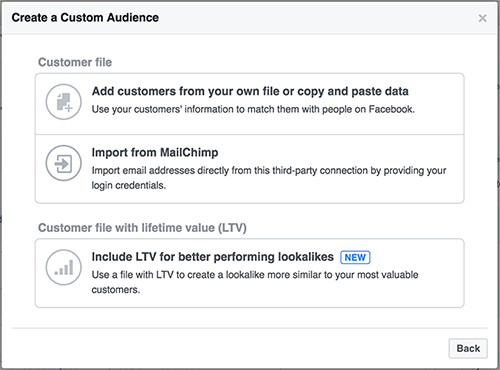This screenshot has width=500, height=370.
Task: Close the Create a Custom Audience dialog
Action: [482, 18]
